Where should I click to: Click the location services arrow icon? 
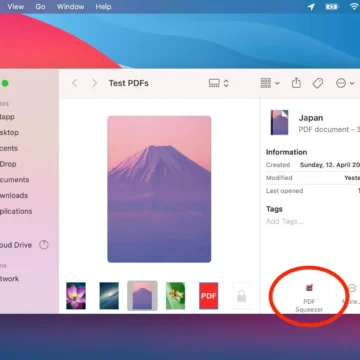(311, 7)
